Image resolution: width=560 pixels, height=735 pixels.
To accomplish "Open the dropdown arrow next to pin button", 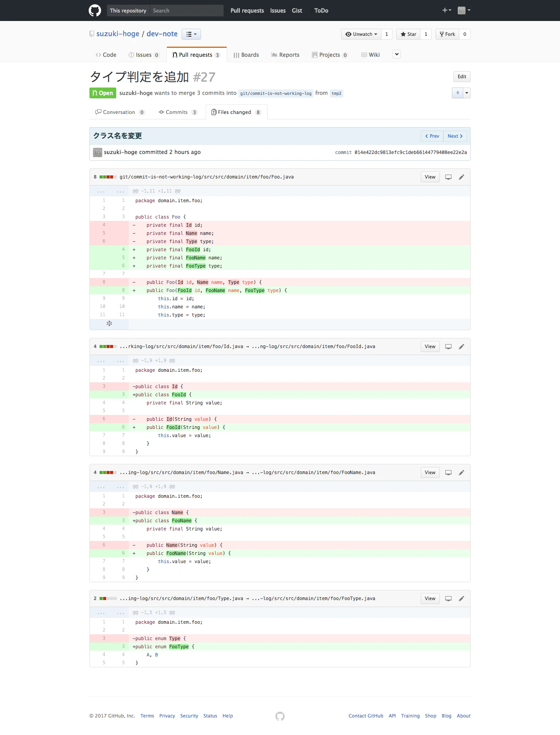I will 467,93.
